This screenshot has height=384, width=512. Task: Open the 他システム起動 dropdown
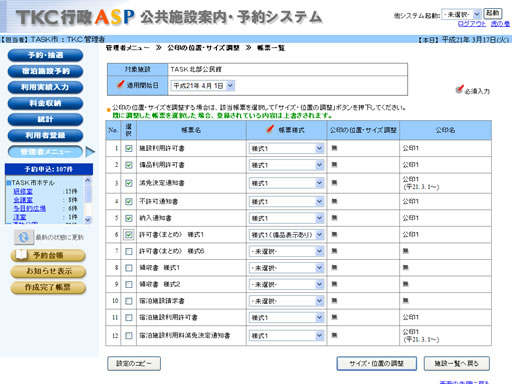pos(461,14)
